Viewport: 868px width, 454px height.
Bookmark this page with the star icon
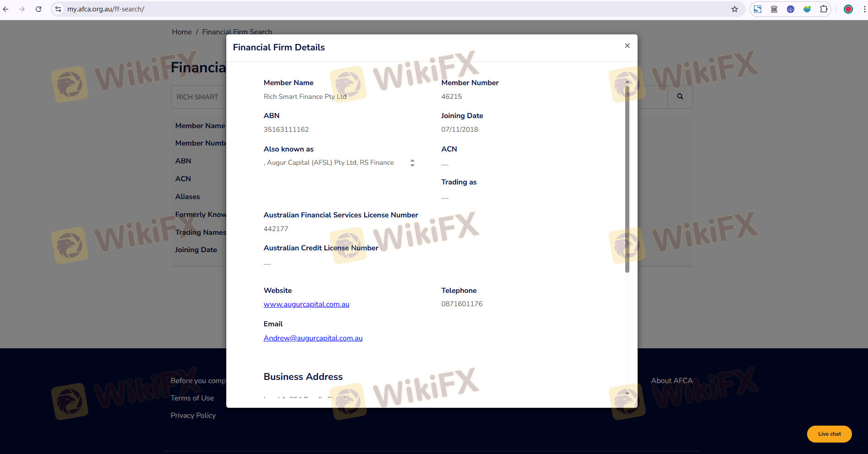tap(735, 9)
